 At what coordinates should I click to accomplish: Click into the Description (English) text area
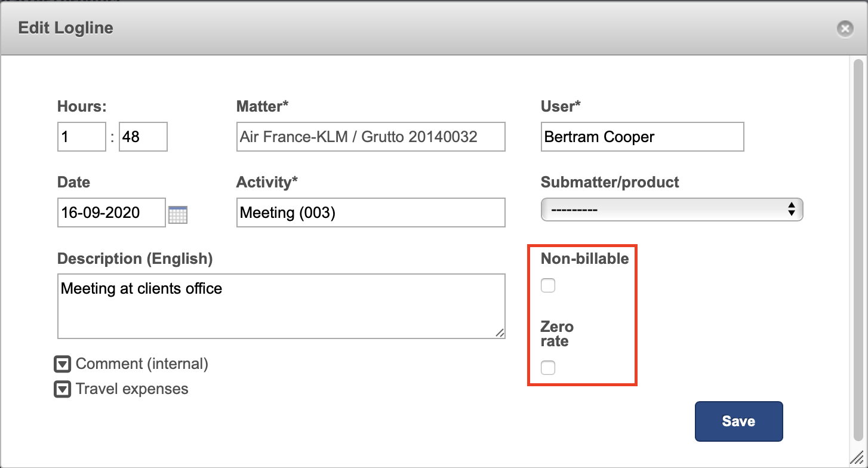coord(281,306)
